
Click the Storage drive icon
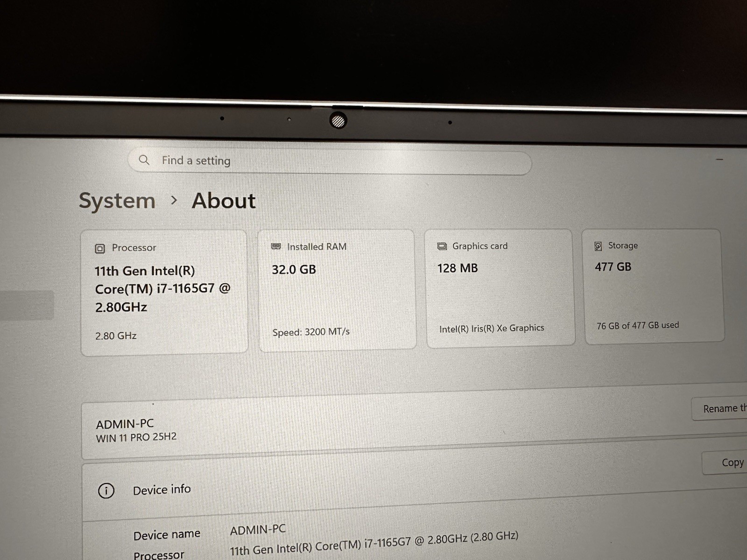pyautogui.click(x=598, y=246)
